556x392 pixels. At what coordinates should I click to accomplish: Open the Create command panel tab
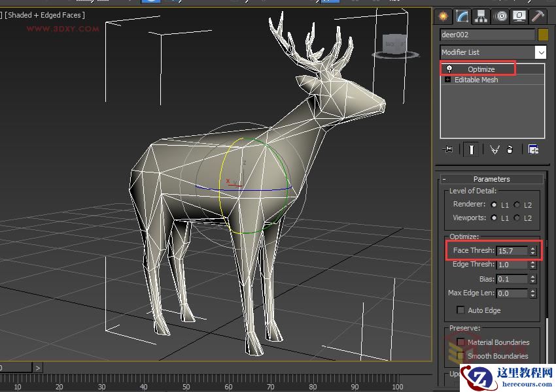click(443, 16)
